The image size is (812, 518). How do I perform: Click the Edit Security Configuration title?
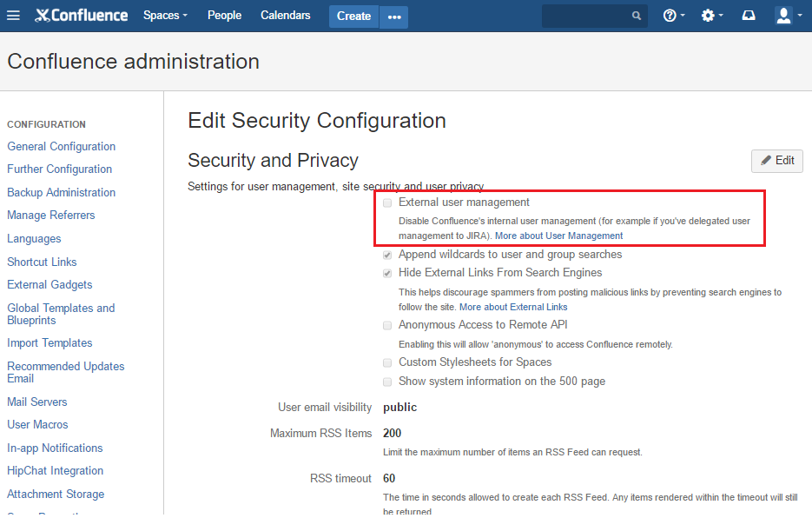coord(317,121)
